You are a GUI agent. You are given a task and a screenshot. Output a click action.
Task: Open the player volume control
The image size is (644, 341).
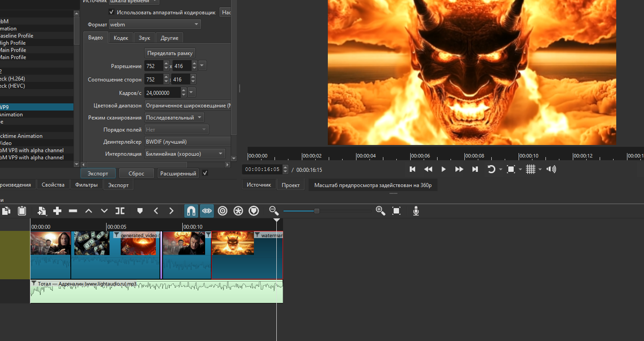(551, 169)
